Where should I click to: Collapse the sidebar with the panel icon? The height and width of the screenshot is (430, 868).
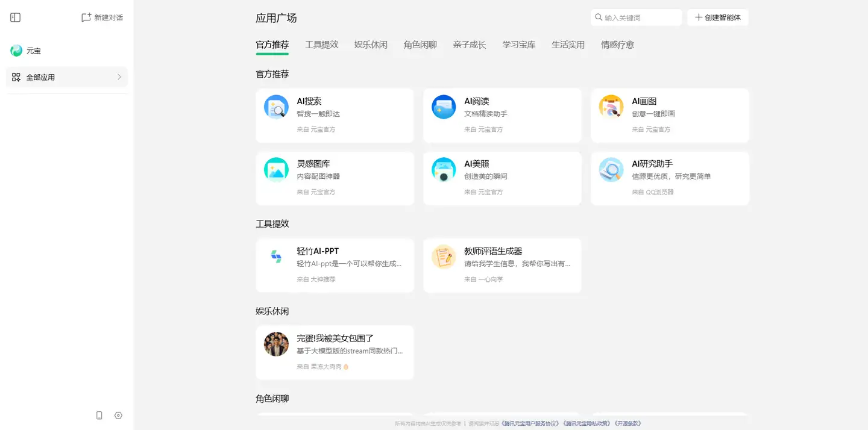[16, 17]
